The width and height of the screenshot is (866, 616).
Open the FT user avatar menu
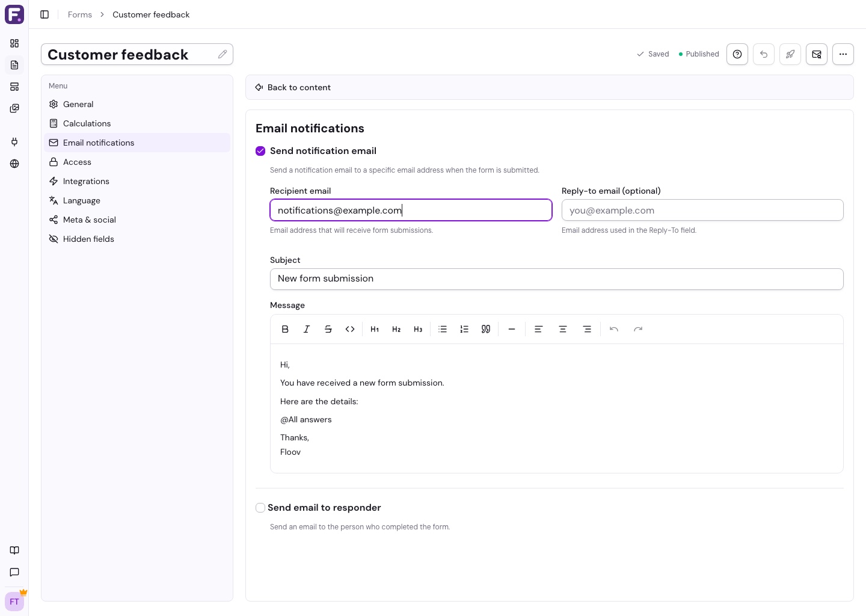click(14, 602)
